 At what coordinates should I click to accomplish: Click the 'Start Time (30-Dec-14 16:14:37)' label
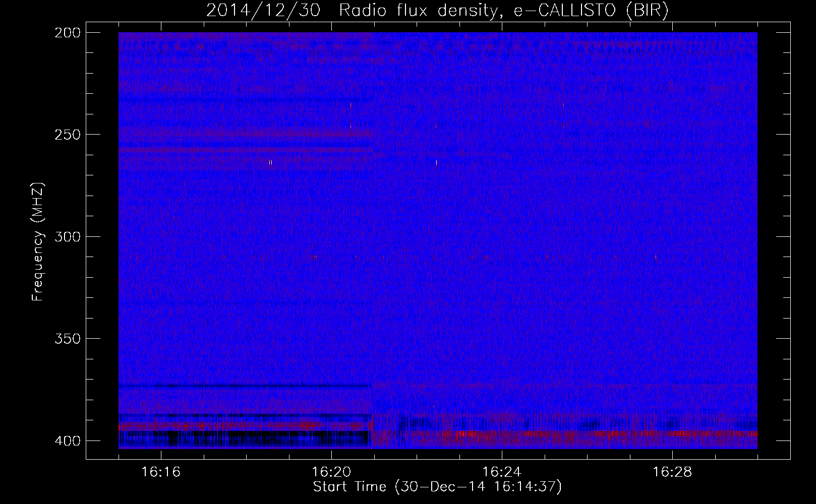tap(437, 487)
